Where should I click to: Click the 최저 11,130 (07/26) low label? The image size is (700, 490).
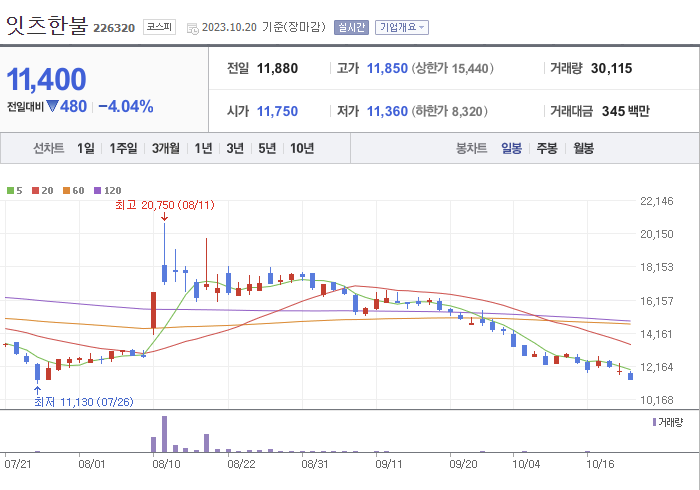tap(84, 402)
